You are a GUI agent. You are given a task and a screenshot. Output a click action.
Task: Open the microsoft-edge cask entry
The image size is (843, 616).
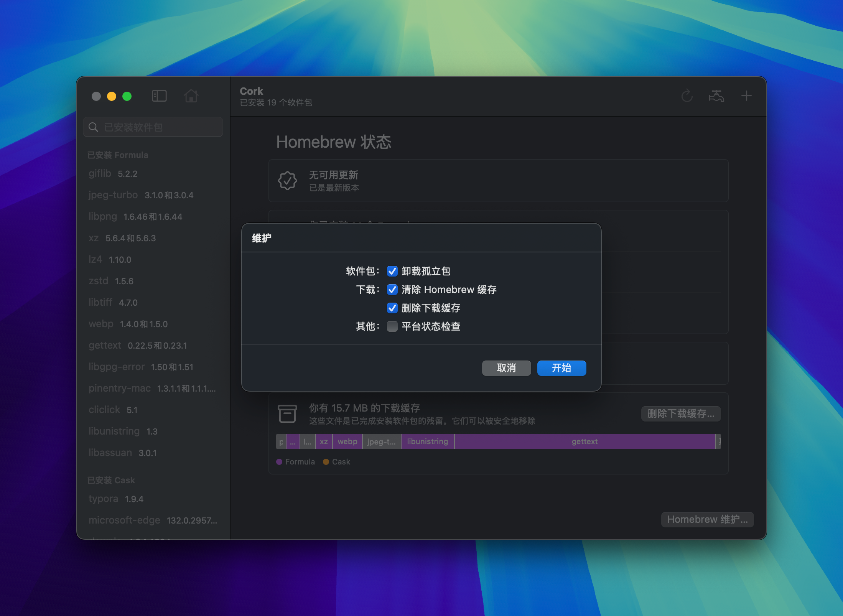(153, 520)
